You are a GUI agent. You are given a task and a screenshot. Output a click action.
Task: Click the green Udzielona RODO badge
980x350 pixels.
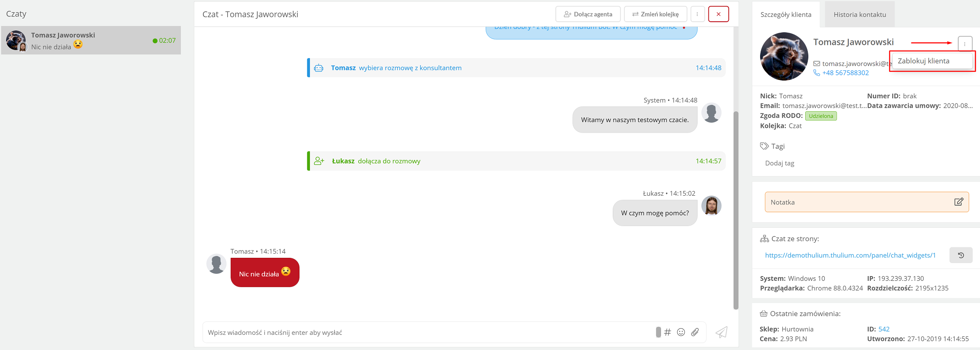[x=821, y=116]
